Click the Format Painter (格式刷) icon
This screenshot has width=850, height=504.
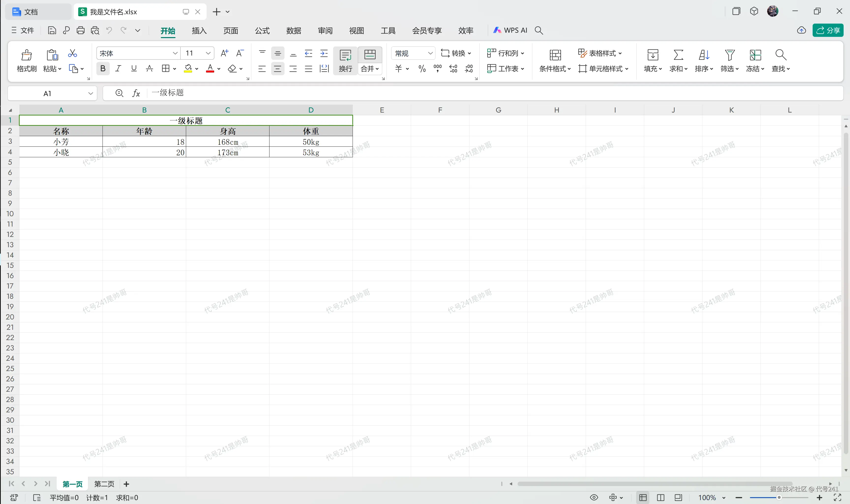click(x=27, y=55)
